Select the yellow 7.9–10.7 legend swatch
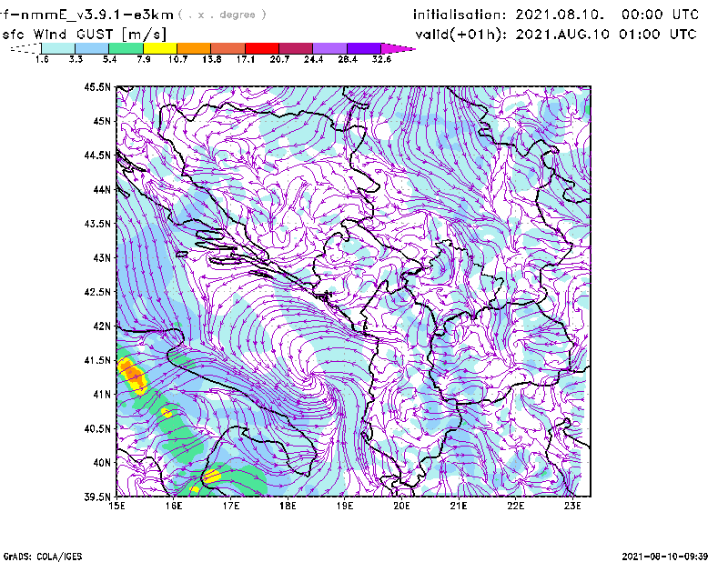Viewport: 728px width, 562px height. [160, 48]
